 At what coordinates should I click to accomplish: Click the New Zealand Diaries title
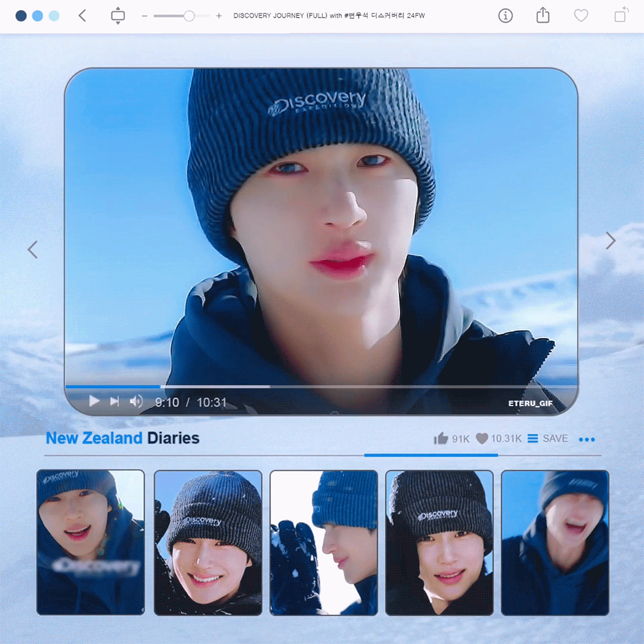click(122, 438)
